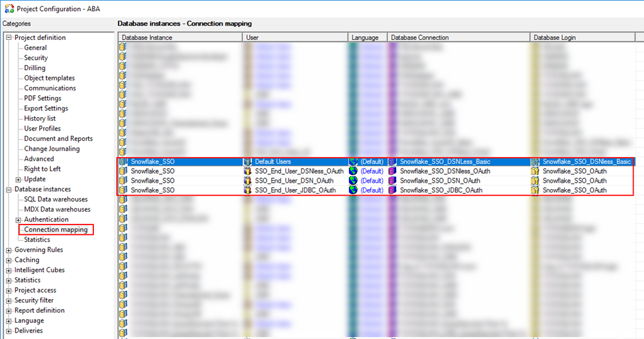Screen dimensions: 644x339
Task: Select the PDF Settings category
Action: [43, 98]
